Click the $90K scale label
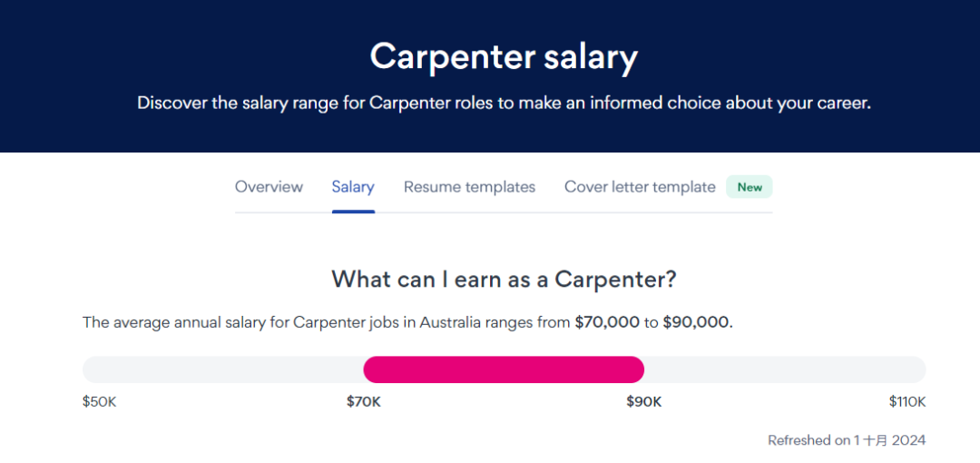Screen dimensions: 980x463 (644, 401)
